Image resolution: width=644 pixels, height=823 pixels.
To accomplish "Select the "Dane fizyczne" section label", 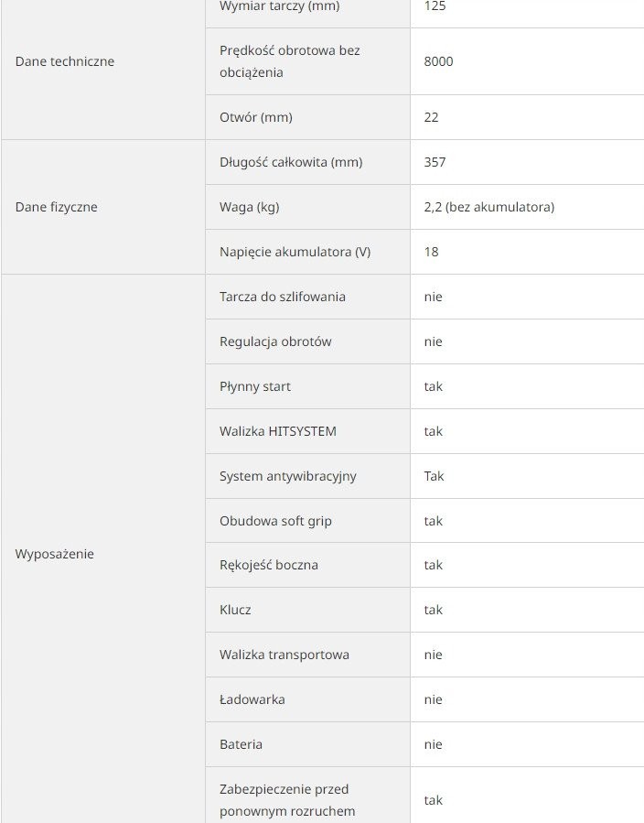I will point(57,207).
